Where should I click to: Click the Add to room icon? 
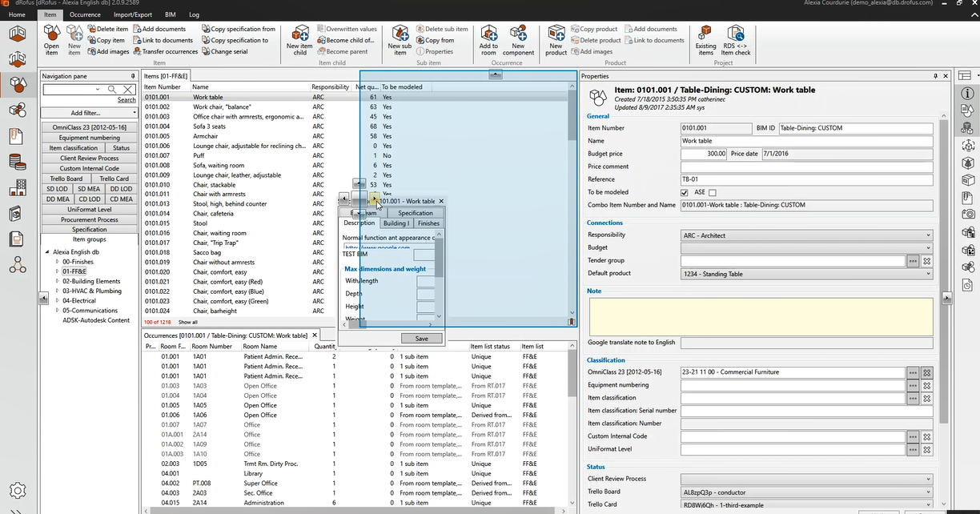pos(488,38)
